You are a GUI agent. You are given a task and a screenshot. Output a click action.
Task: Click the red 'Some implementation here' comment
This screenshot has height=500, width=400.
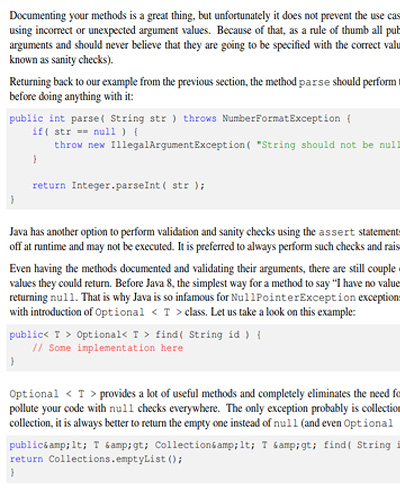[108, 348]
